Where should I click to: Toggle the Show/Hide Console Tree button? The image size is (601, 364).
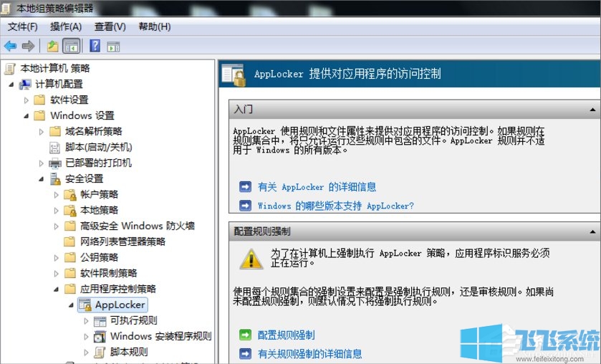(x=71, y=46)
